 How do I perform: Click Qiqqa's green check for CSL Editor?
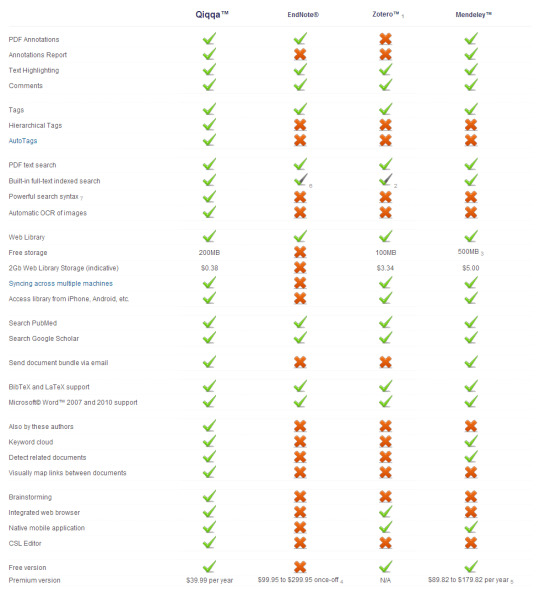(209, 543)
